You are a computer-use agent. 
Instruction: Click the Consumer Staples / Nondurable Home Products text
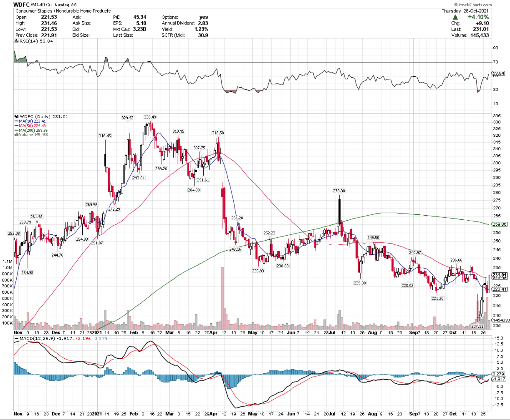click(63, 11)
